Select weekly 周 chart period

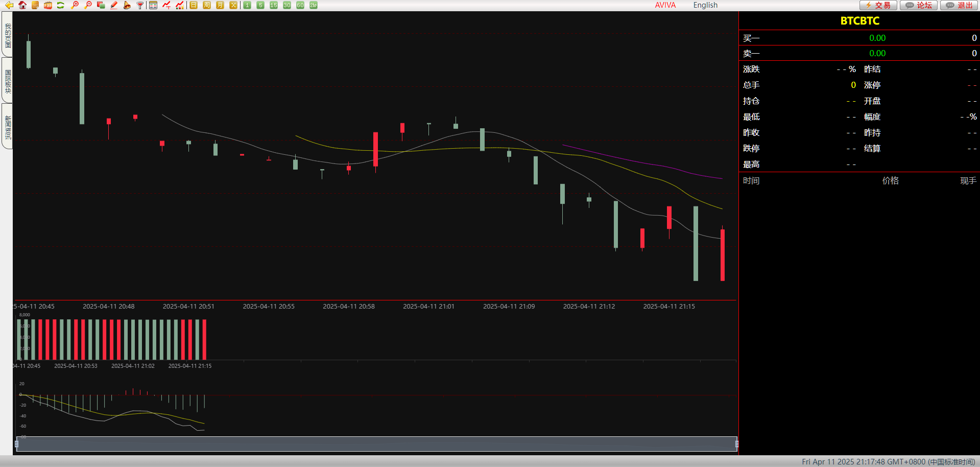tap(207, 5)
